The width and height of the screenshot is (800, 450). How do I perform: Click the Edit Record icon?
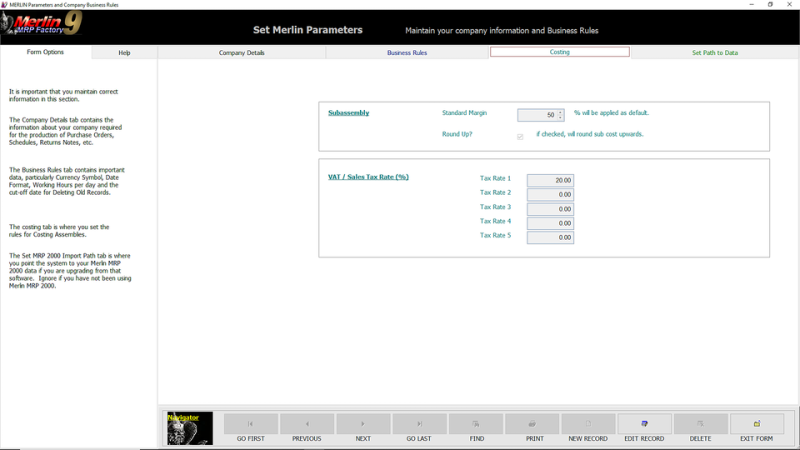point(645,424)
